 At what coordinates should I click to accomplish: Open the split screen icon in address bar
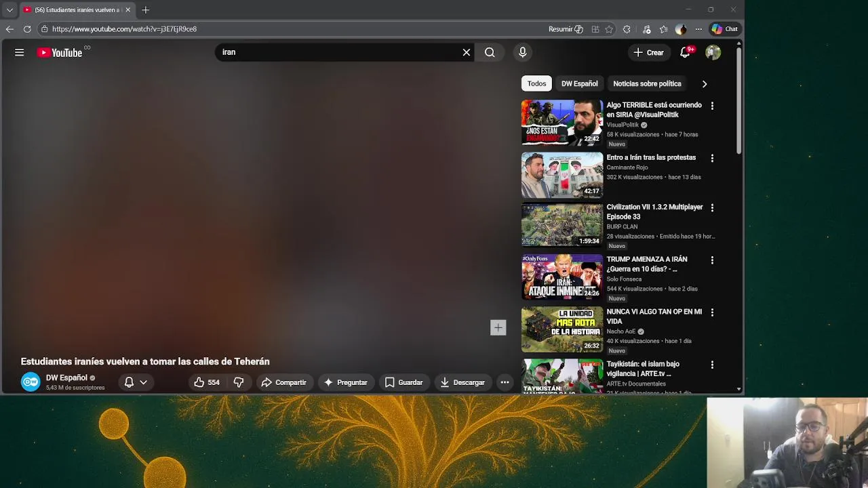click(595, 29)
